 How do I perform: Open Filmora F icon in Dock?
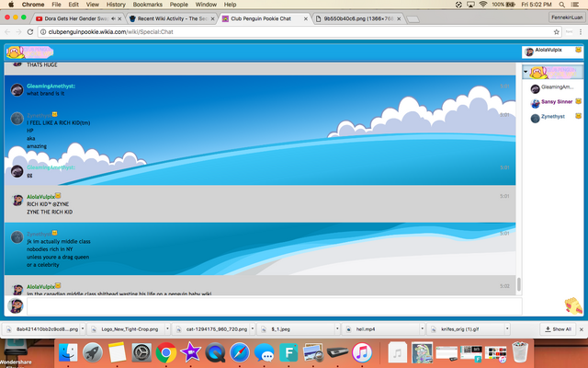click(x=288, y=352)
